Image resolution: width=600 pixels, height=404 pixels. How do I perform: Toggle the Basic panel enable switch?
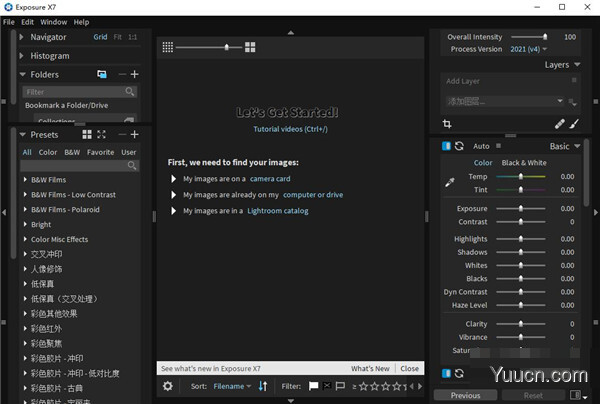446,146
